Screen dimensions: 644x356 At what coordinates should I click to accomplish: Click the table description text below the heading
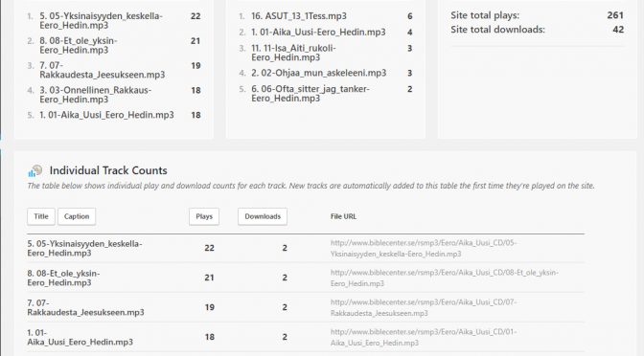click(x=310, y=186)
